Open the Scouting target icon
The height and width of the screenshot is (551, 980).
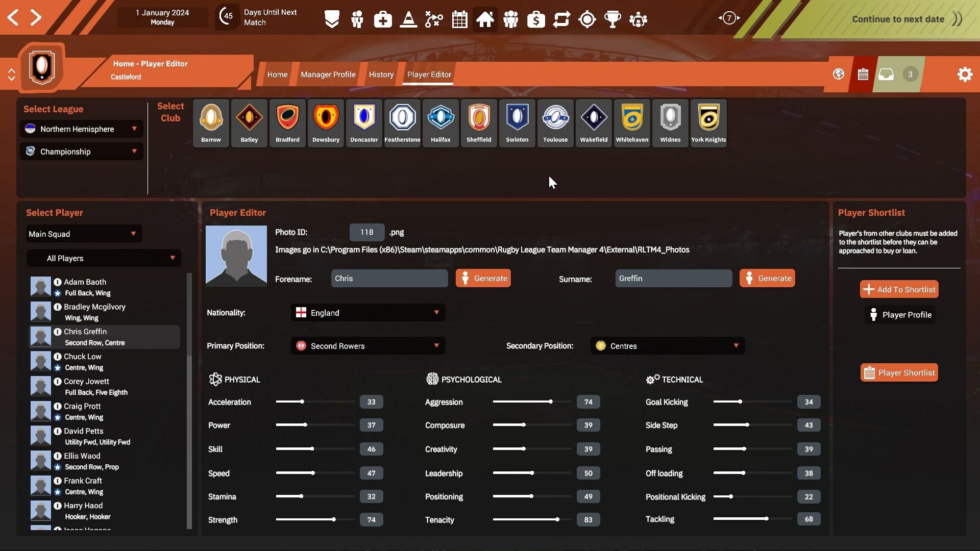point(587,19)
